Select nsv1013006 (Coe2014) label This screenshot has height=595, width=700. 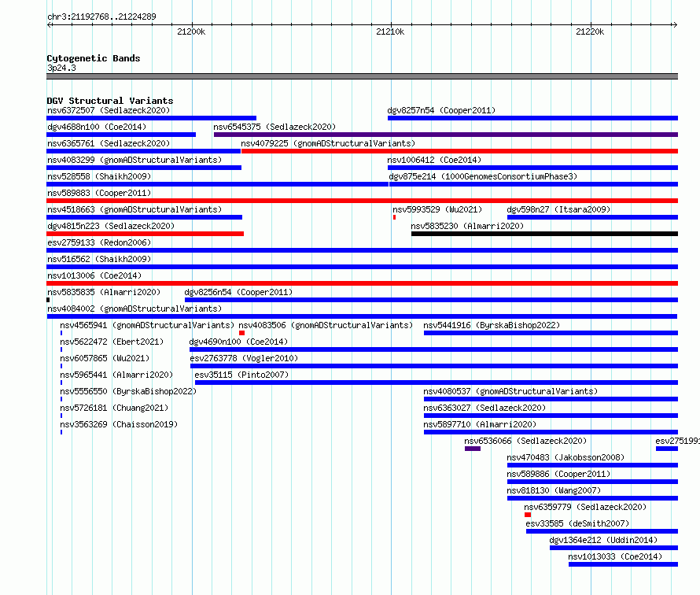(94, 275)
